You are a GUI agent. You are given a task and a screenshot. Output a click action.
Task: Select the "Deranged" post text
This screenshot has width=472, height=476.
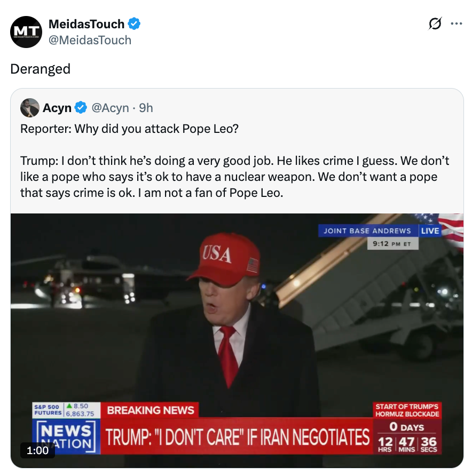[x=41, y=69]
